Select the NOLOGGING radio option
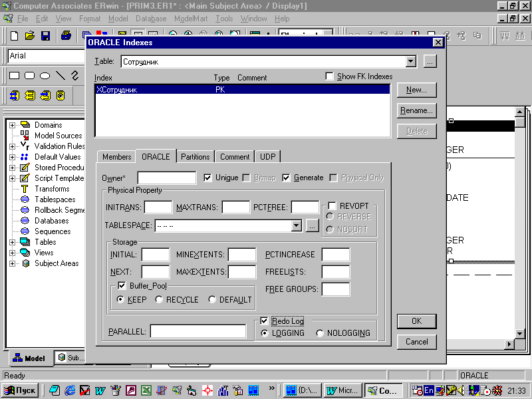The image size is (532, 399). click(x=320, y=333)
